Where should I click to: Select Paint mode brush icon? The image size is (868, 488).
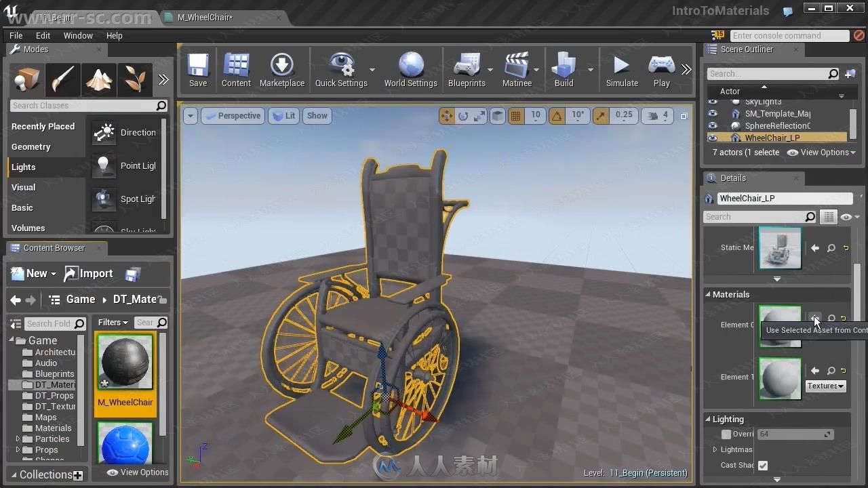63,80
